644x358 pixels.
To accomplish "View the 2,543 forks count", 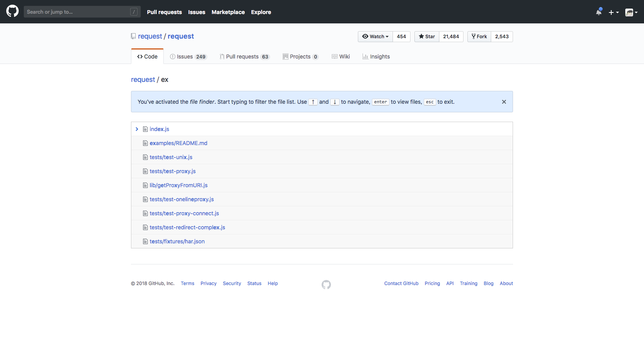I will (x=502, y=37).
